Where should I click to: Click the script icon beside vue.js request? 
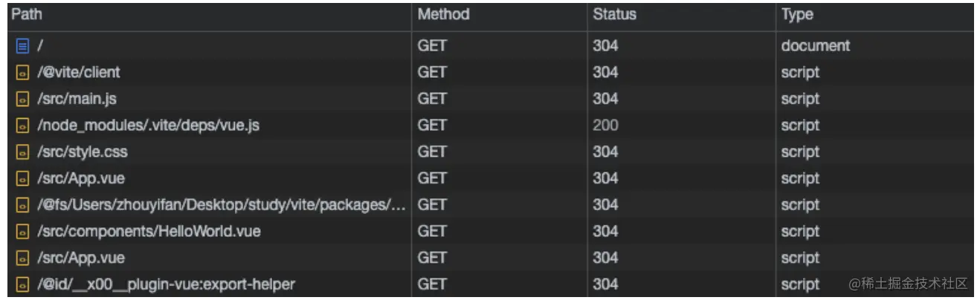click(22, 126)
